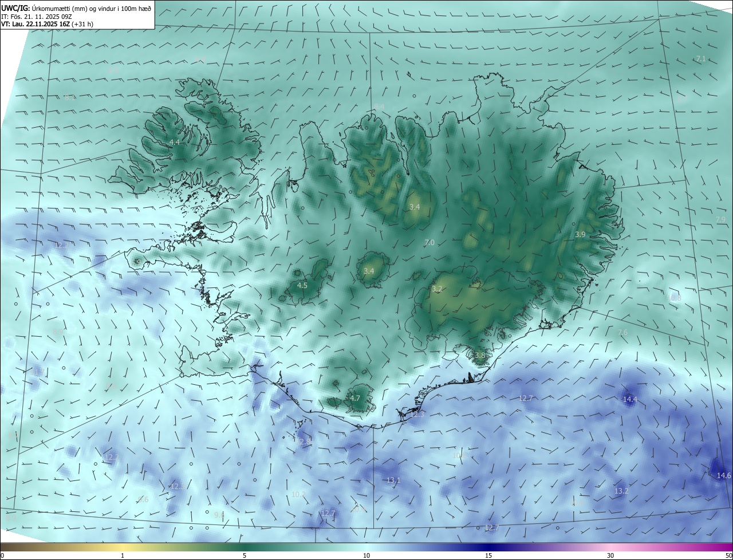Click the 3.9 value in the east
The image size is (733, 560).
580,235
